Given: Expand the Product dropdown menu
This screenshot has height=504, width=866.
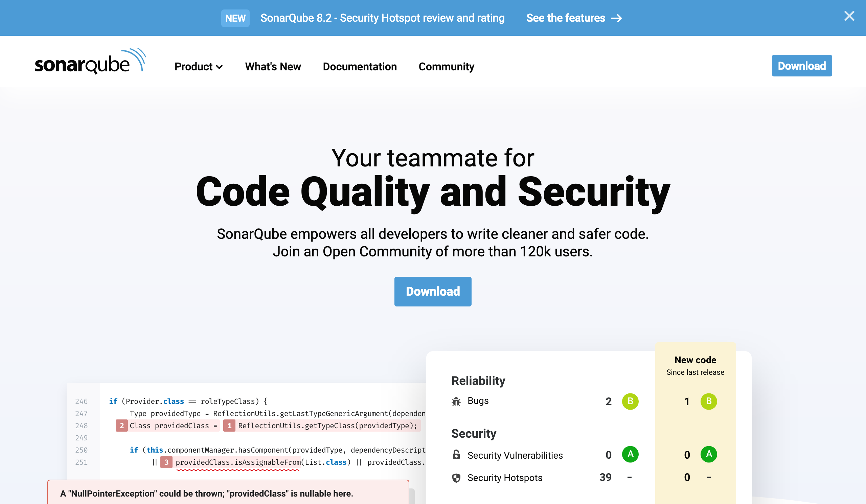Looking at the screenshot, I should tap(199, 67).
